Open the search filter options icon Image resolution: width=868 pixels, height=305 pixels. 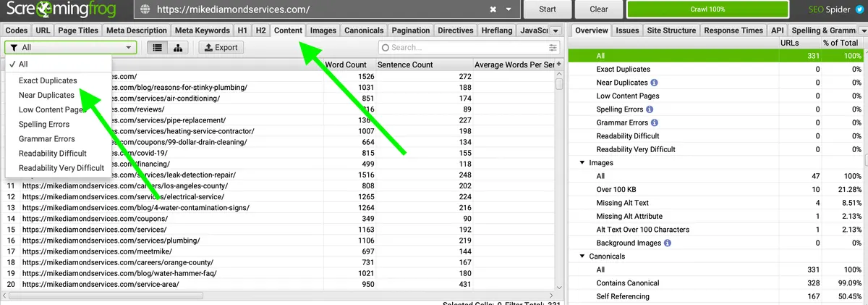[553, 47]
